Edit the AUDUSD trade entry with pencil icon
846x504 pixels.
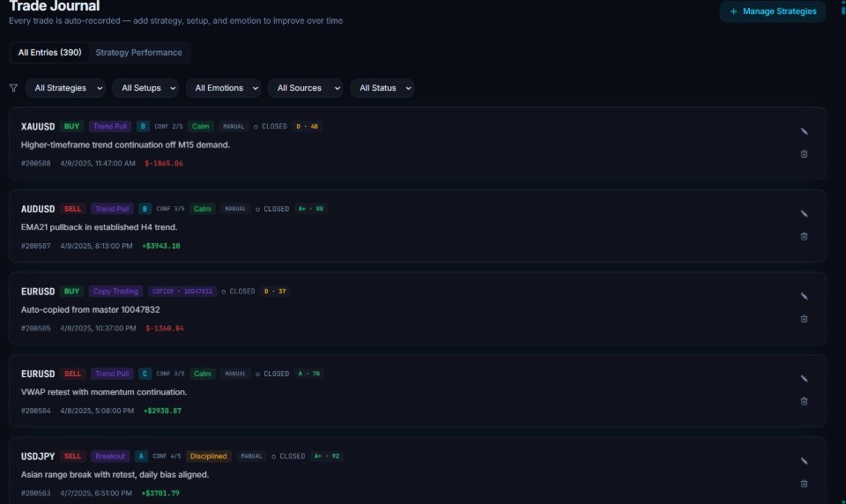804,214
